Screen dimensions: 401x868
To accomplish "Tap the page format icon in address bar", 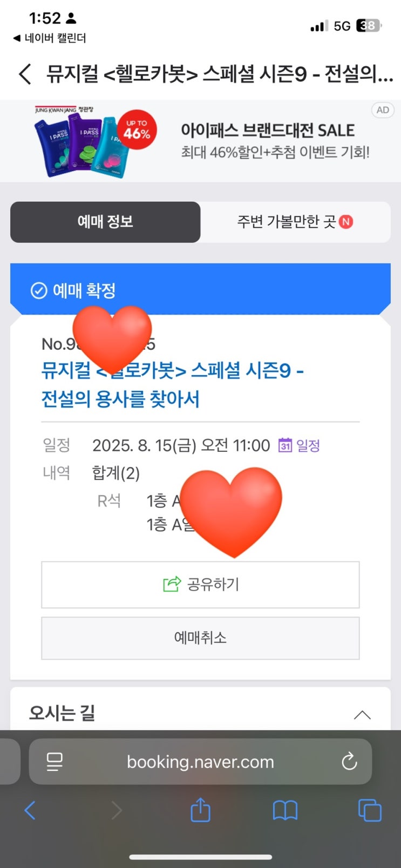I will point(55,762).
